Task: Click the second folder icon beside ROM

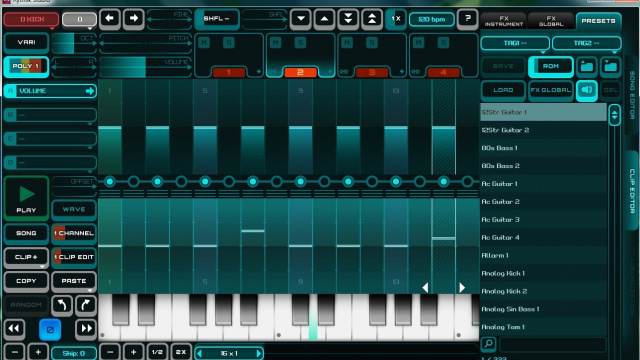Action: point(611,66)
